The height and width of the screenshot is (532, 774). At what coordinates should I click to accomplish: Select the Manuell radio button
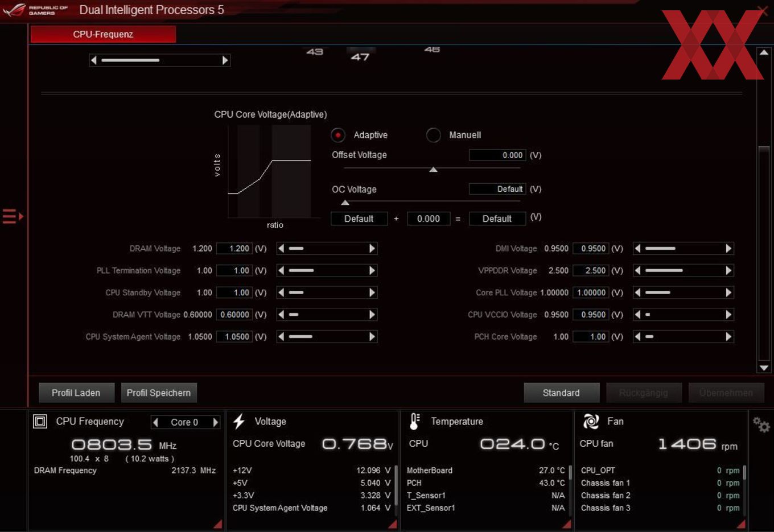[434, 135]
